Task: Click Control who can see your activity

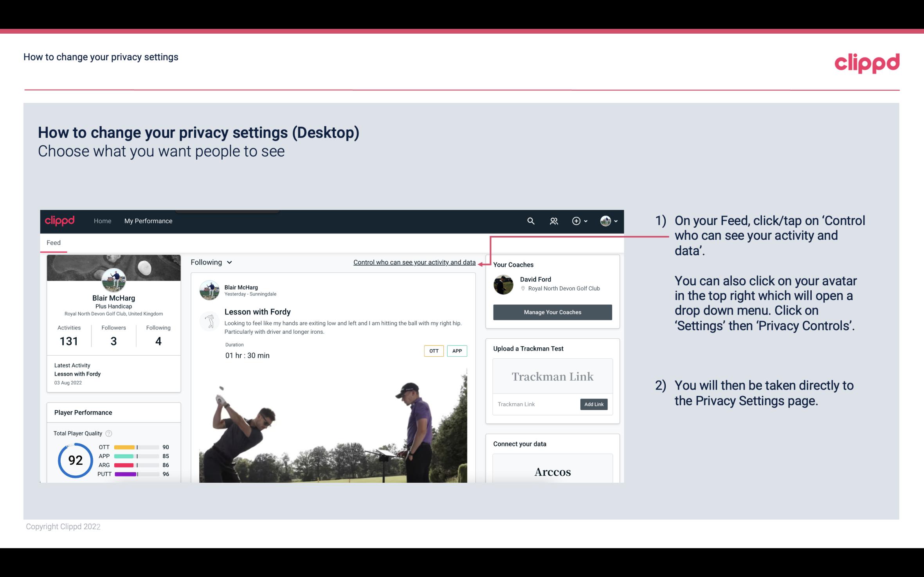Action: (x=414, y=262)
